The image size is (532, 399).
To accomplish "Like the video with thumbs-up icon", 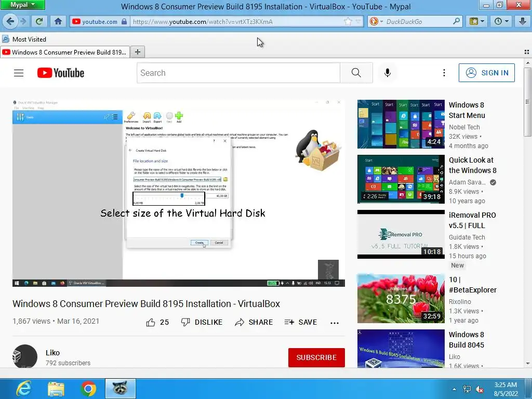I will [x=151, y=322].
